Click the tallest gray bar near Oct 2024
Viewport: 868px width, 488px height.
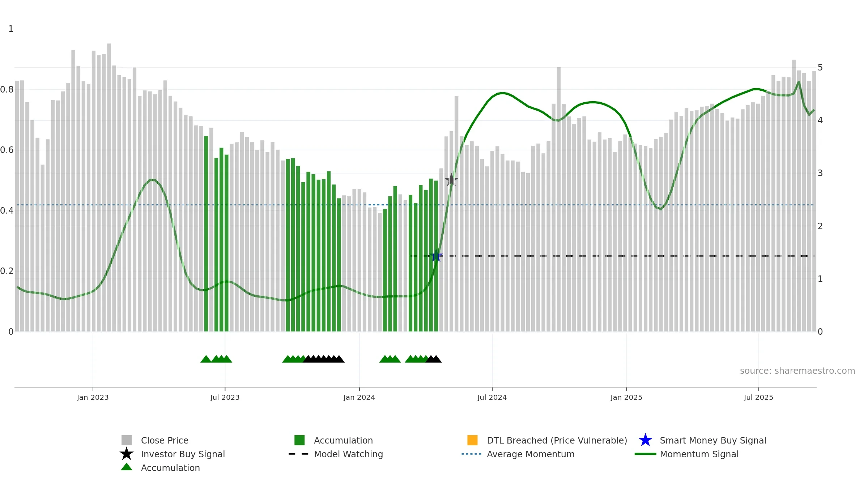(559, 199)
